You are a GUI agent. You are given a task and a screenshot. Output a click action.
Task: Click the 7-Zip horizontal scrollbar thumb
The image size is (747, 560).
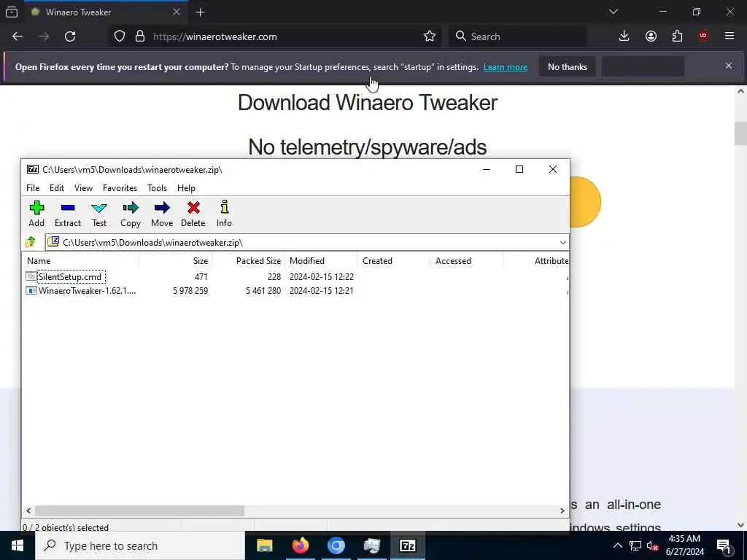tap(139, 510)
